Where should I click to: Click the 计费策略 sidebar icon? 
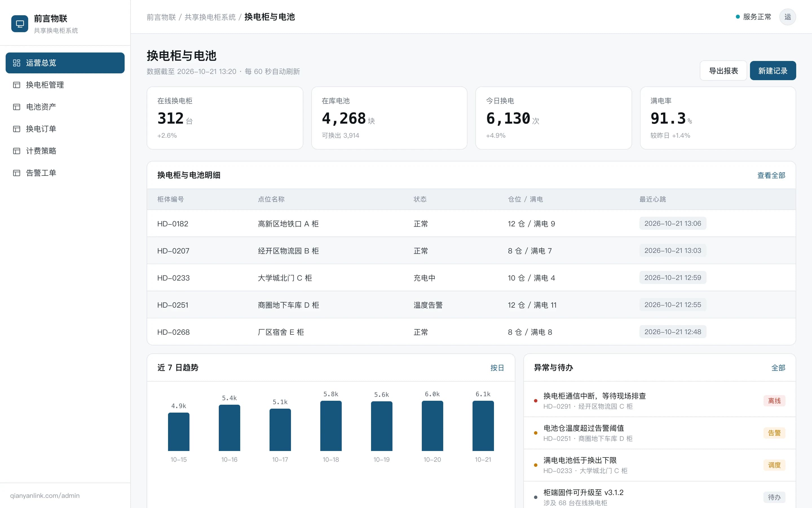16,151
